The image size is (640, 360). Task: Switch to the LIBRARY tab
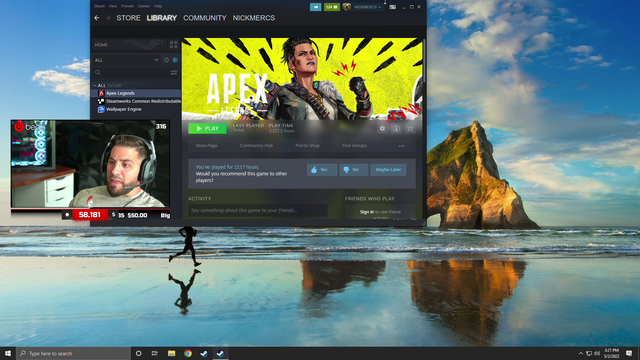162,18
